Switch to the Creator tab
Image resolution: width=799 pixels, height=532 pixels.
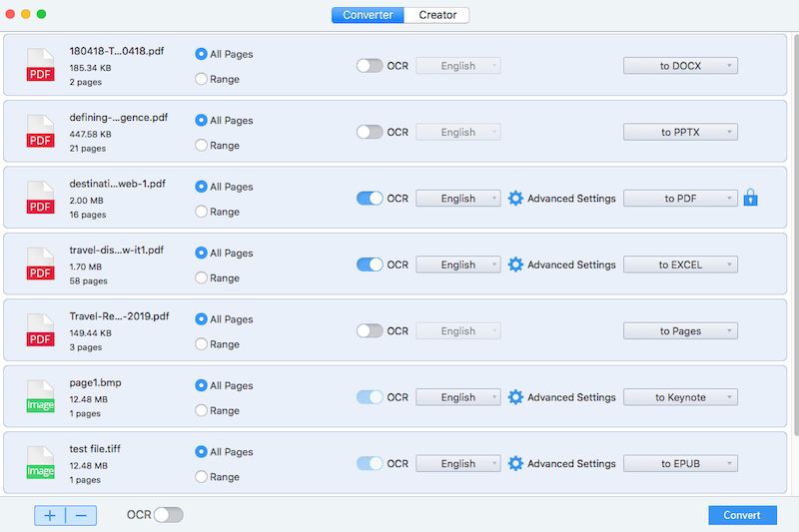coord(437,15)
